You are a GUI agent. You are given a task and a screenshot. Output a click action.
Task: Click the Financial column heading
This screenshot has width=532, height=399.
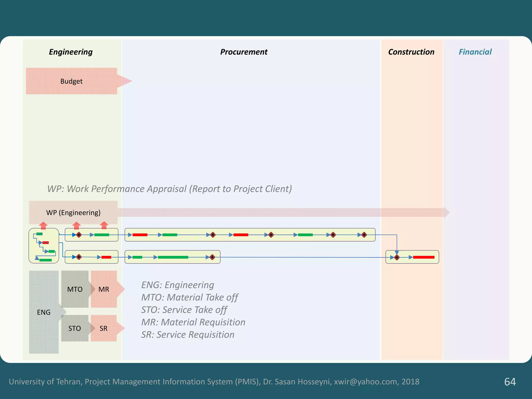(x=475, y=52)
